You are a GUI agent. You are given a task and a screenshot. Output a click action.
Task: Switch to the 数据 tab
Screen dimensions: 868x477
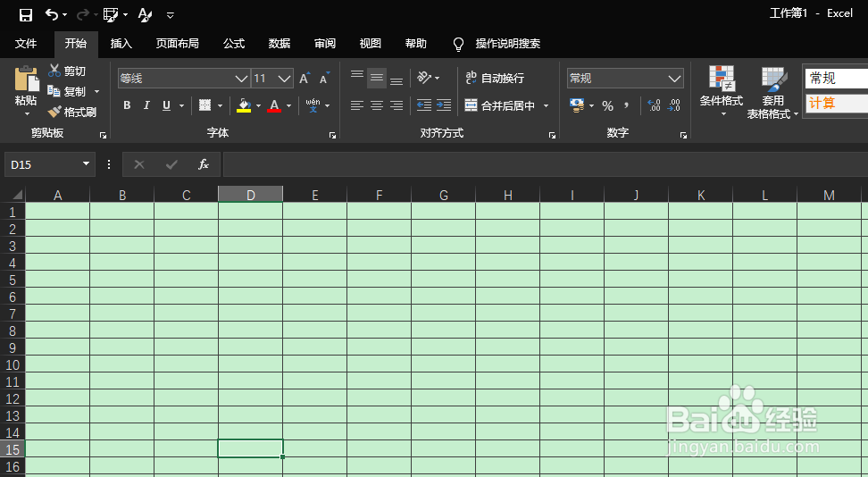pos(280,44)
